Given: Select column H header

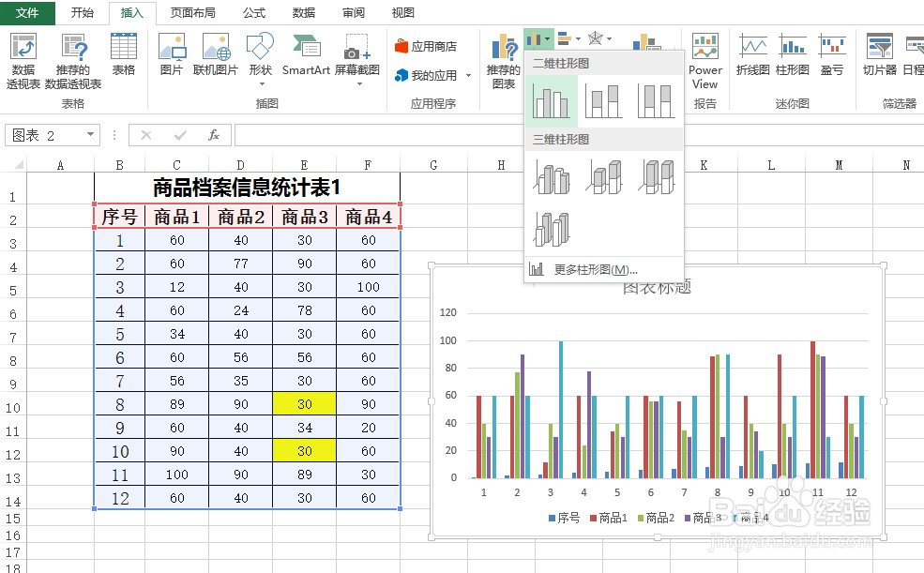Looking at the screenshot, I should pos(501,165).
